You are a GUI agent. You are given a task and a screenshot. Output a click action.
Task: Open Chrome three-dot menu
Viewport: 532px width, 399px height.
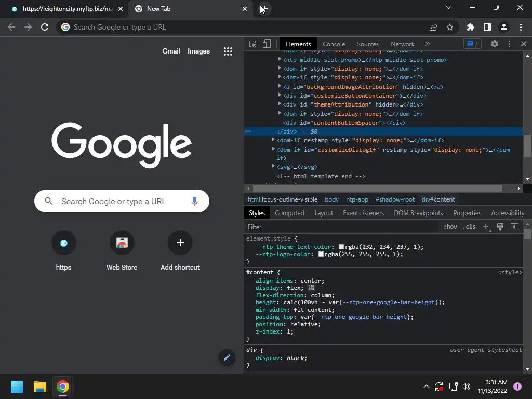tap(521, 27)
